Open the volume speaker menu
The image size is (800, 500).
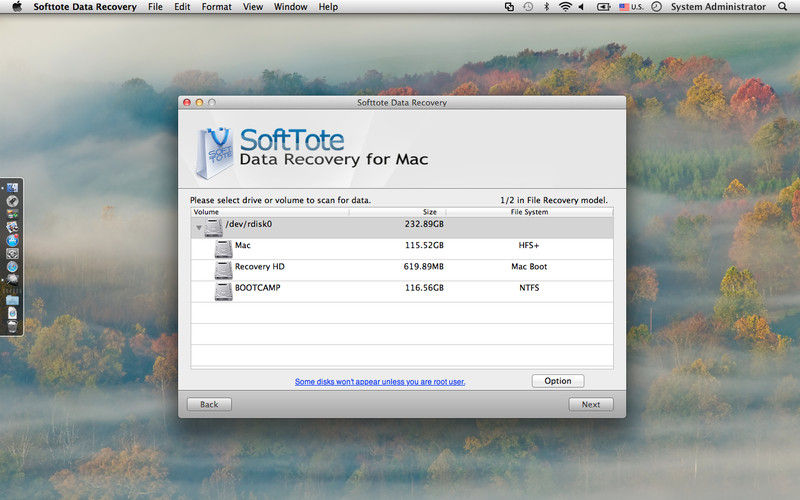click(581, 7)
